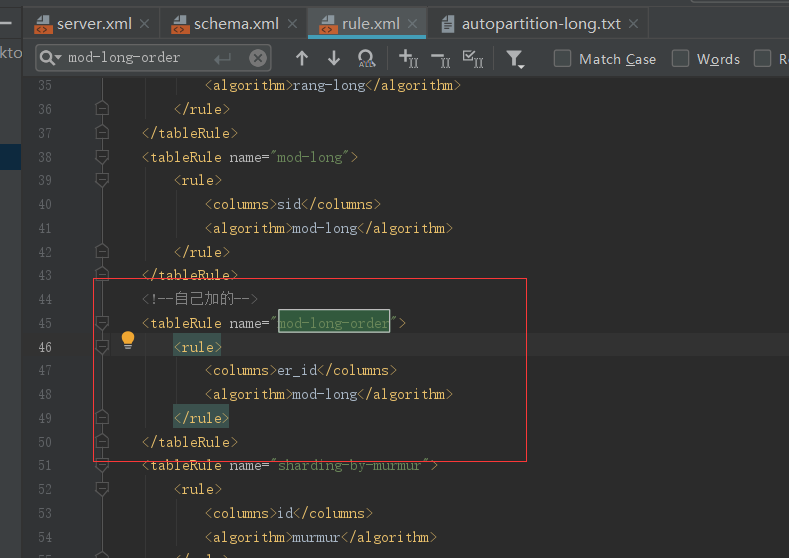Viewport: 789px width, 558px height.
Task: Collapse the mod-long-order tableRule fold marker
Action: pos(101,323)
